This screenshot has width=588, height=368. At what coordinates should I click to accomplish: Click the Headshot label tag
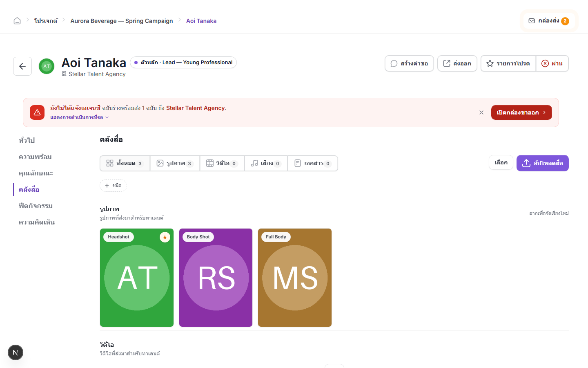(x=118, y=237)
